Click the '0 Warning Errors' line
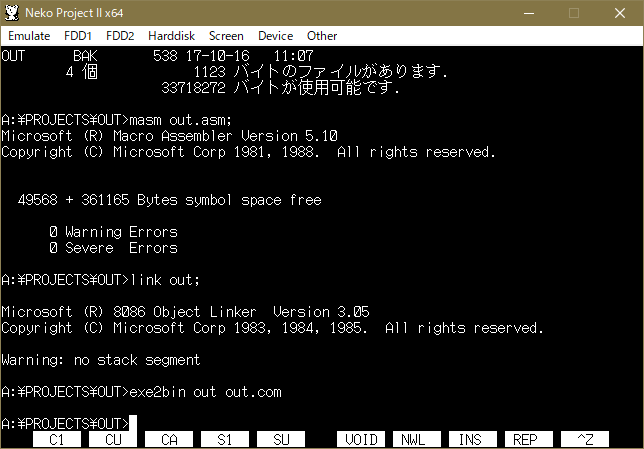This screenshot has width=644, height=449. pos(113,232)
